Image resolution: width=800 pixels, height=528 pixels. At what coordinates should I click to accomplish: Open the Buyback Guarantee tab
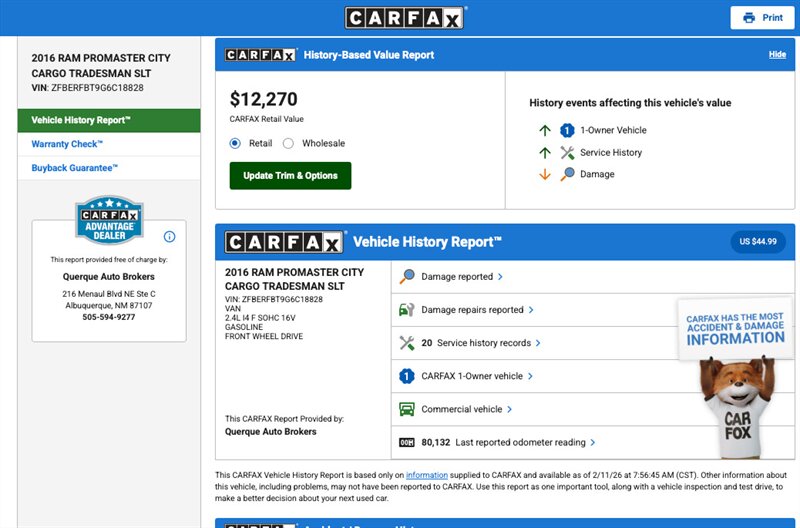74,168
